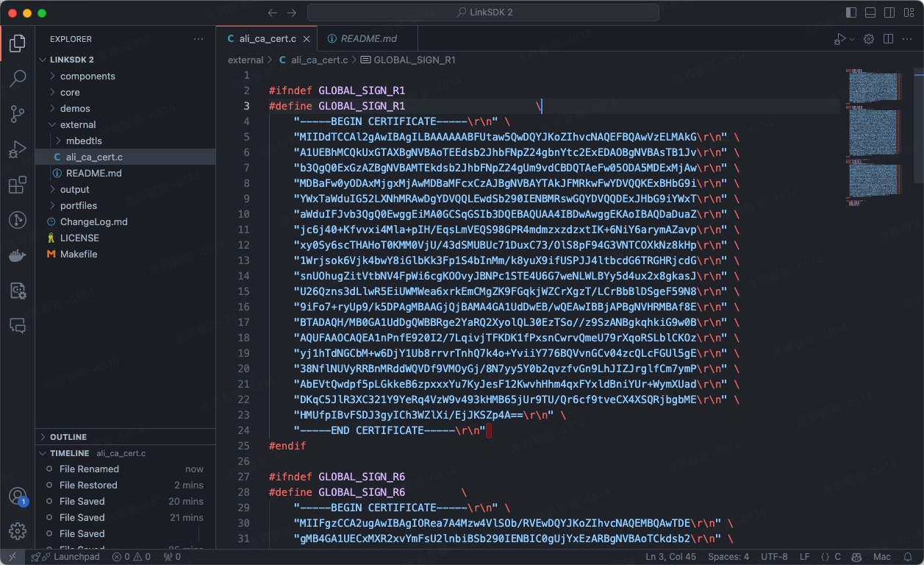Show errors and warnings count in status bar
Viewport: 924px width, 565px height.
(x=132, y=557)
